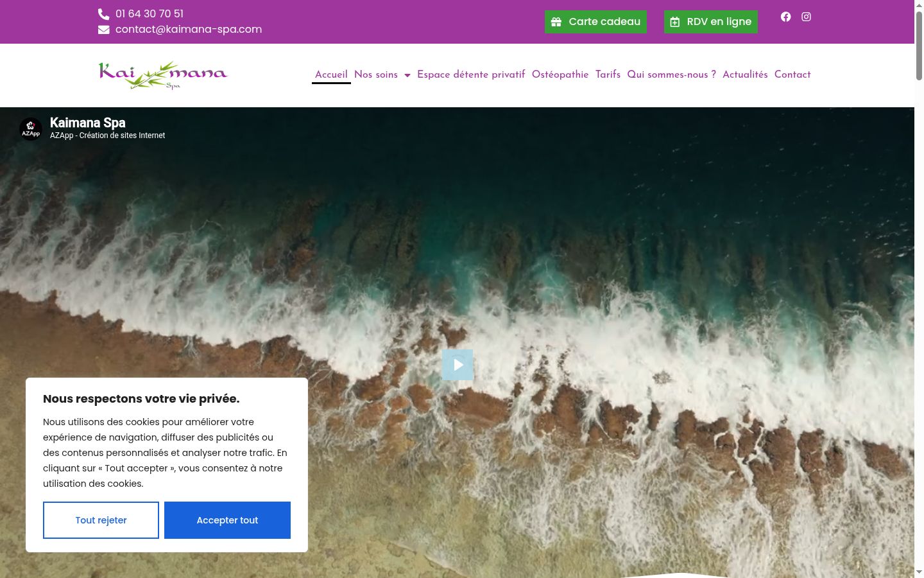Open the Instagram profile icon
This screenshot has width=924, height=578.
[806, 17]
